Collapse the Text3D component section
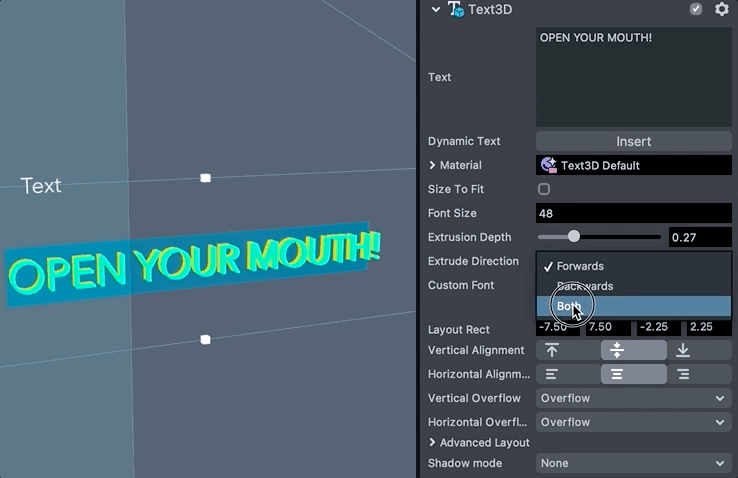738x478 pixels. coord(435,9)
